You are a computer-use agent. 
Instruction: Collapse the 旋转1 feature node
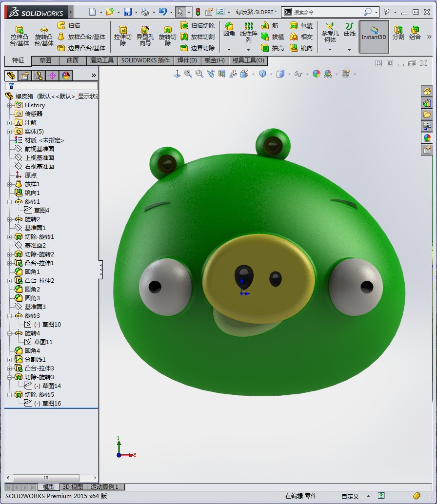click(x=9, y=202)
